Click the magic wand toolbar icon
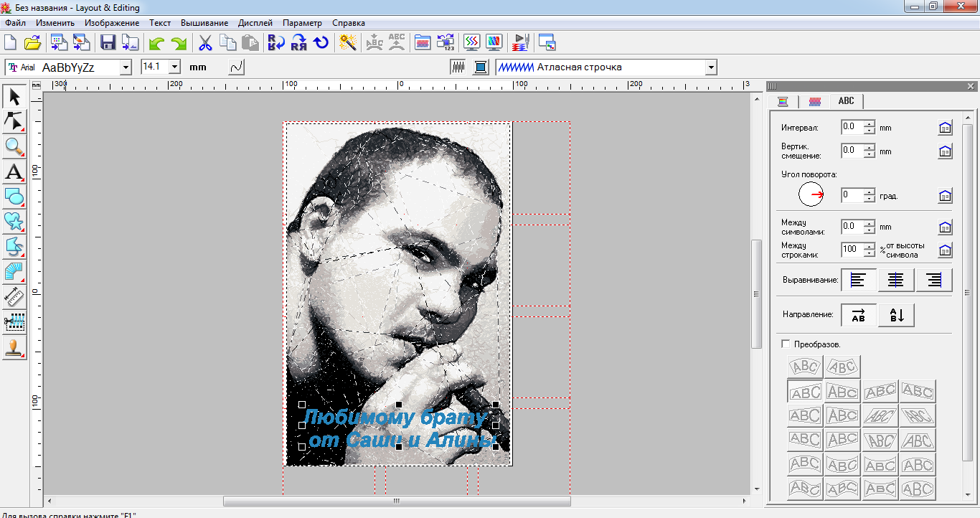The image size is (980, 518). [x=348, y=42]
